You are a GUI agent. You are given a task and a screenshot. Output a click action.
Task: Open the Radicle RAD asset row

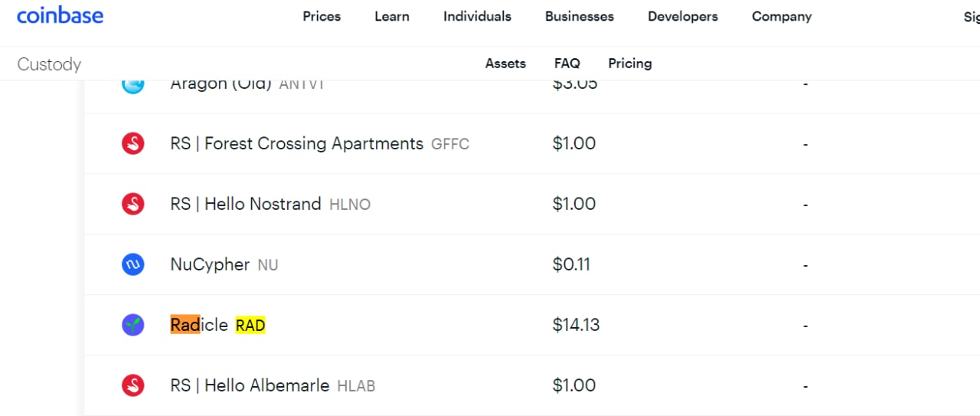[532, 325]
